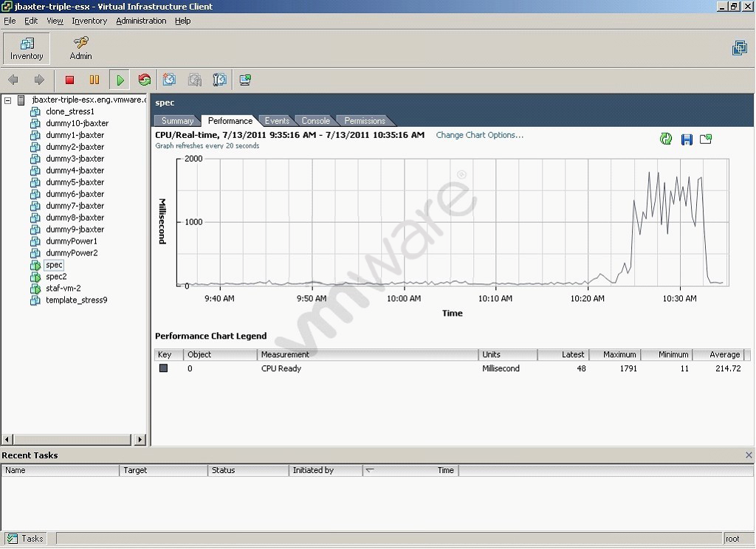Launch the virtual machine console icon
Viewport: 756px width, 549px height.
pos(245,80)
